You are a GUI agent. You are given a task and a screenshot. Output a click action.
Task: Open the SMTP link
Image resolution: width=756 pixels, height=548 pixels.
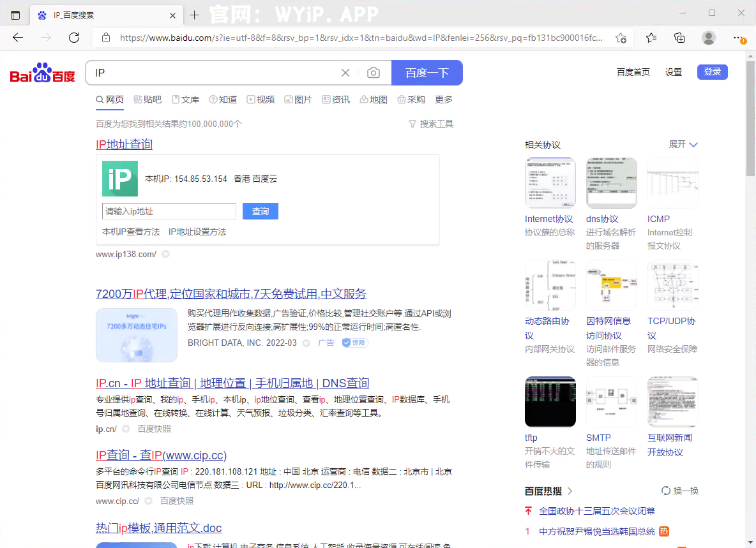pyautogui.click(x=598, y=438)
